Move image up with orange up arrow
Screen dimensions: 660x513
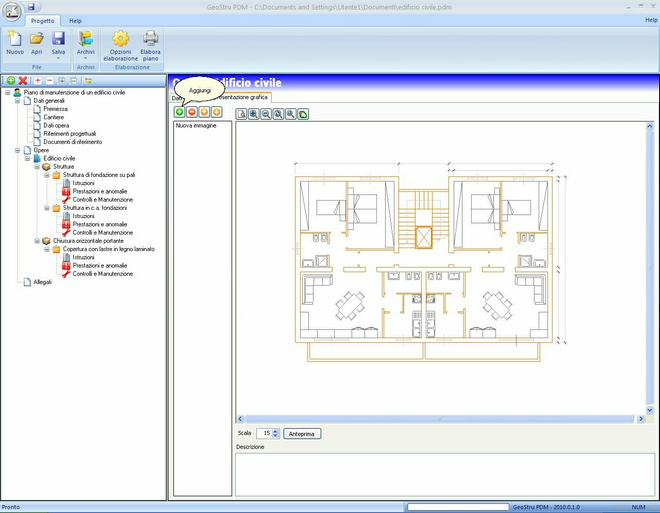pyautogui.click(x=204, y=112)
